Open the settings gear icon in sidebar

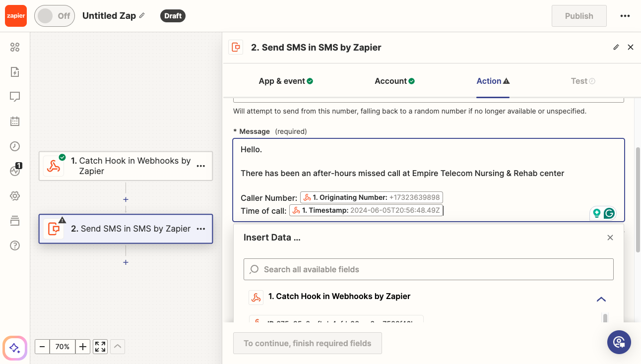(x=15, y=196)
